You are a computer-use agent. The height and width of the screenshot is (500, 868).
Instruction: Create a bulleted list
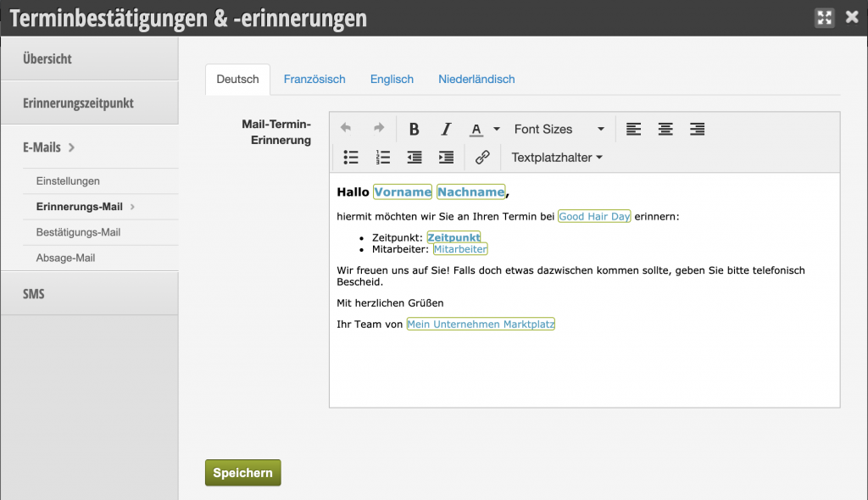[x=351, y=157]
